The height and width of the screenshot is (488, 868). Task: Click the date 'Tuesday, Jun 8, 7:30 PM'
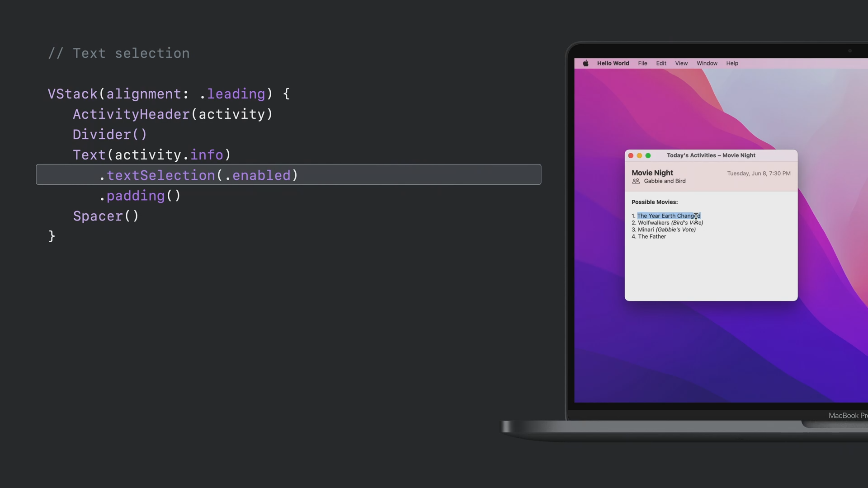click(758, 174)
